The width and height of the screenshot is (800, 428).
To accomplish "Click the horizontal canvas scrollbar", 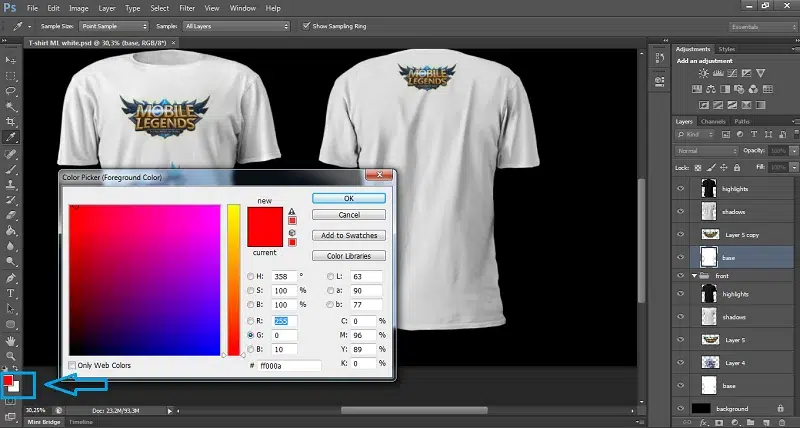I will [x=414, y=410].
